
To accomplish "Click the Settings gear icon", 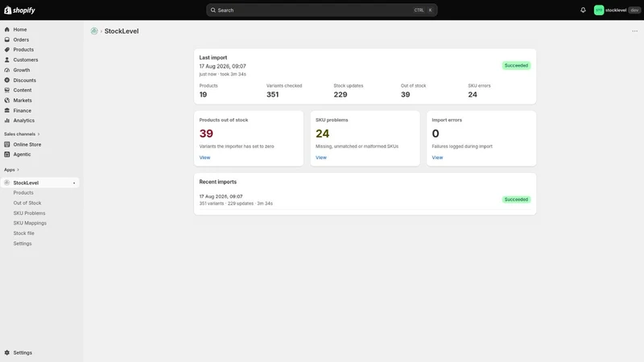I will 7,352.
